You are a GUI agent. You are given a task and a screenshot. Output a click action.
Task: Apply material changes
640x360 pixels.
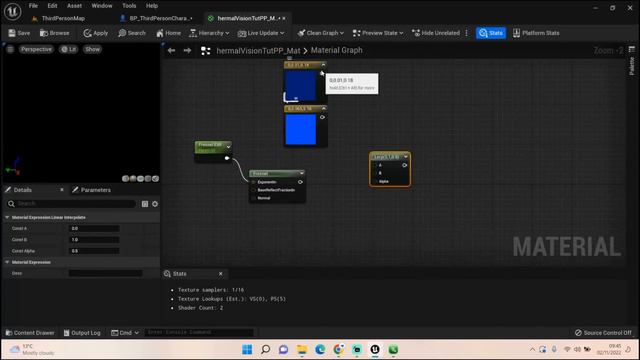point(96,33)
